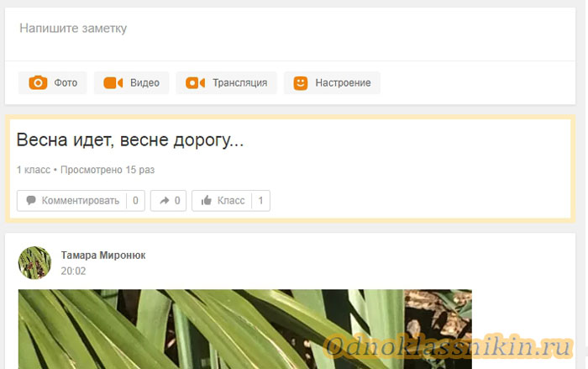Click the Комментировать button text
Screen dimensions: 588x369
click(x=81, y=200)
